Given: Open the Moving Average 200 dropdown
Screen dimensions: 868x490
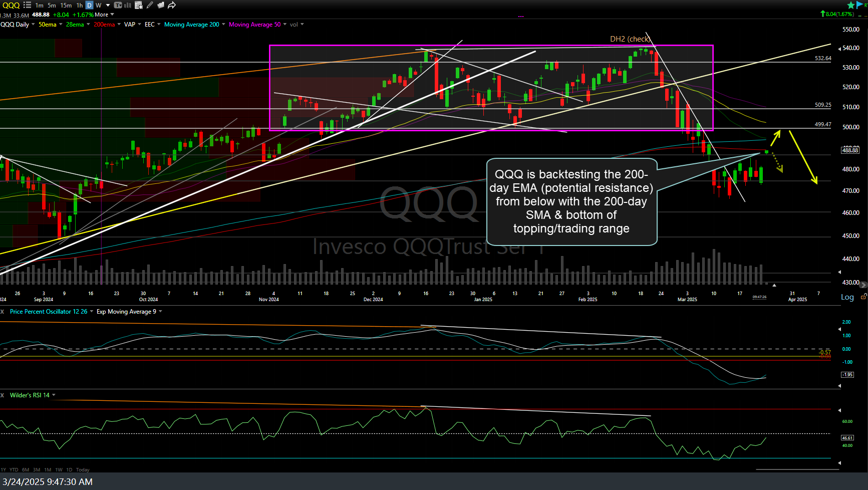Looking at the screenshot, I should click(223, 25).
